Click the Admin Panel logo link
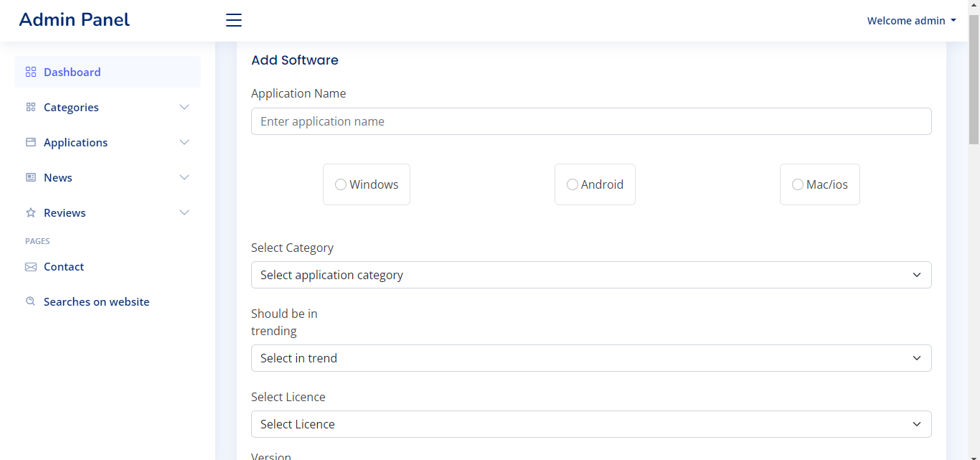This screenshot has height=460, width=980. tap(75, 20)
